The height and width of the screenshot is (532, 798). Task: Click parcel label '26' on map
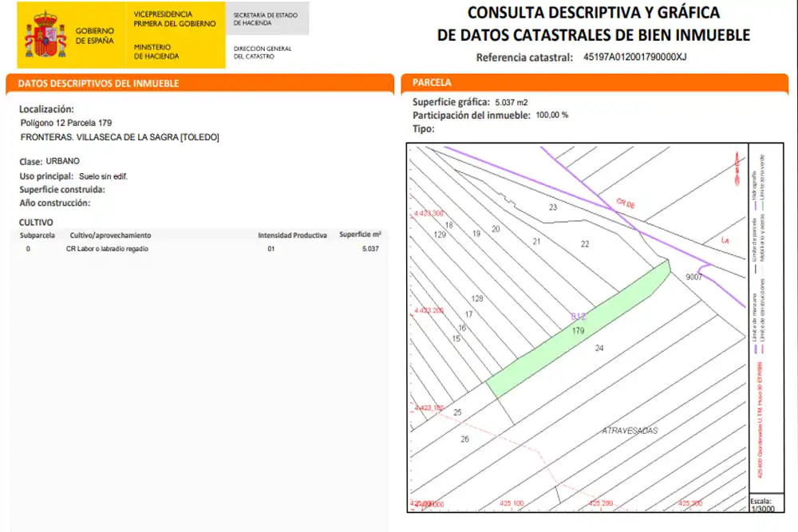click(x=464, y=439)
